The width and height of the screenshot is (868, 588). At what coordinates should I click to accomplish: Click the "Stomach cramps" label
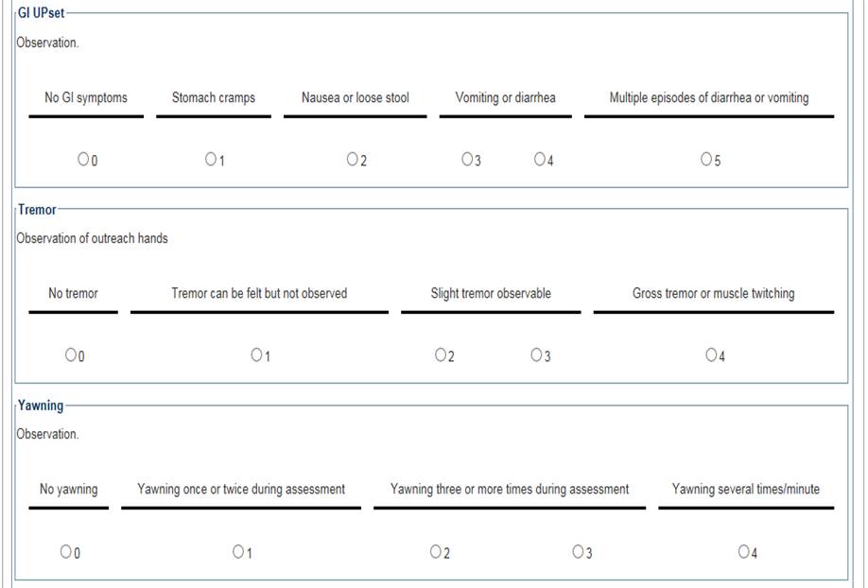tap(213, 97)
